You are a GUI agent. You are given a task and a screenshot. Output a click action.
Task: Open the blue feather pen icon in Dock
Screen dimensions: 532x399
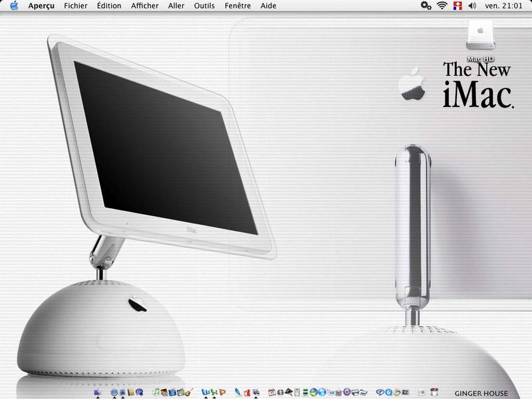tap(239, 392)
